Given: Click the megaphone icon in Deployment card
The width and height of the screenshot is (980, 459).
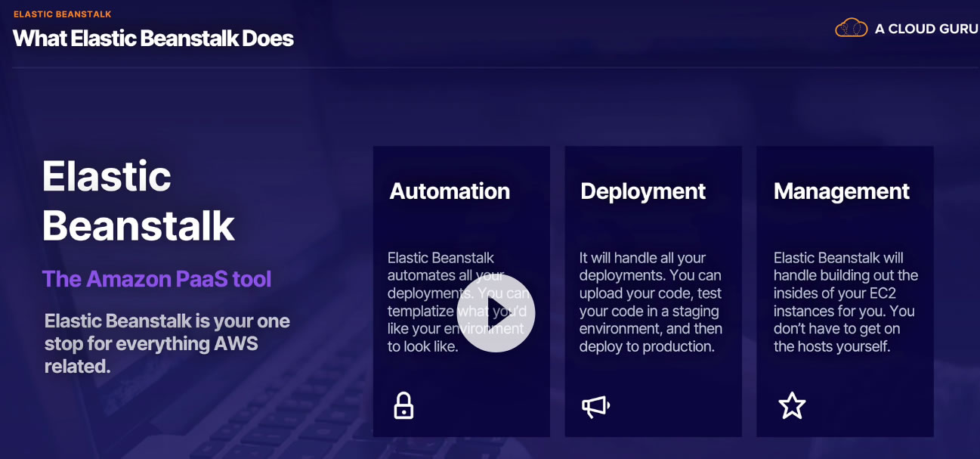Looking at the screenshot, I should click(x=595, y=407).
